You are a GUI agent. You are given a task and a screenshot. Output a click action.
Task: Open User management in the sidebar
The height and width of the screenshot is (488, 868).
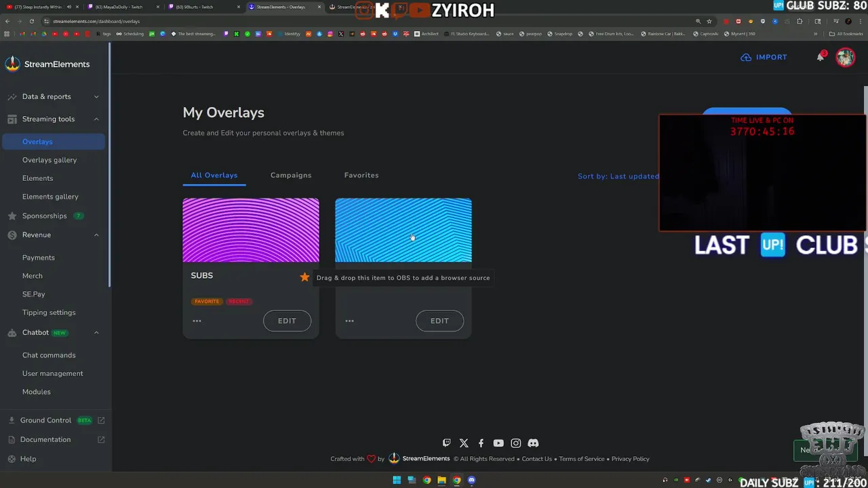pyautogui.click(x=52, y=373)
